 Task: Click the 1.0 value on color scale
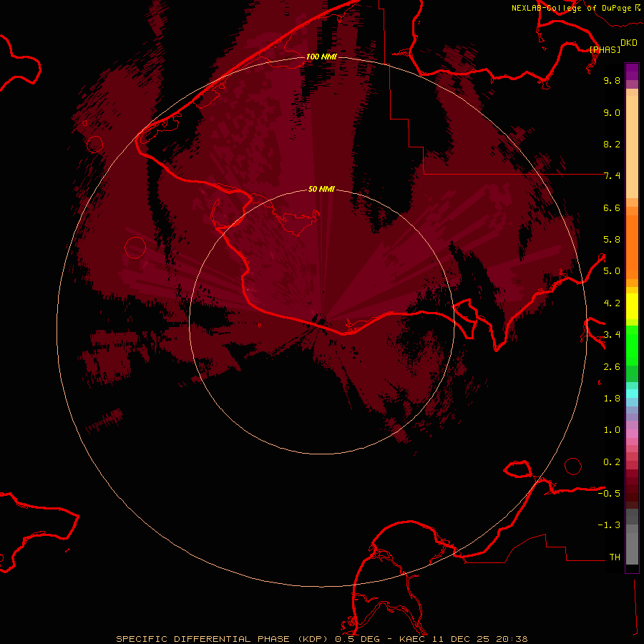click(612, 430)
